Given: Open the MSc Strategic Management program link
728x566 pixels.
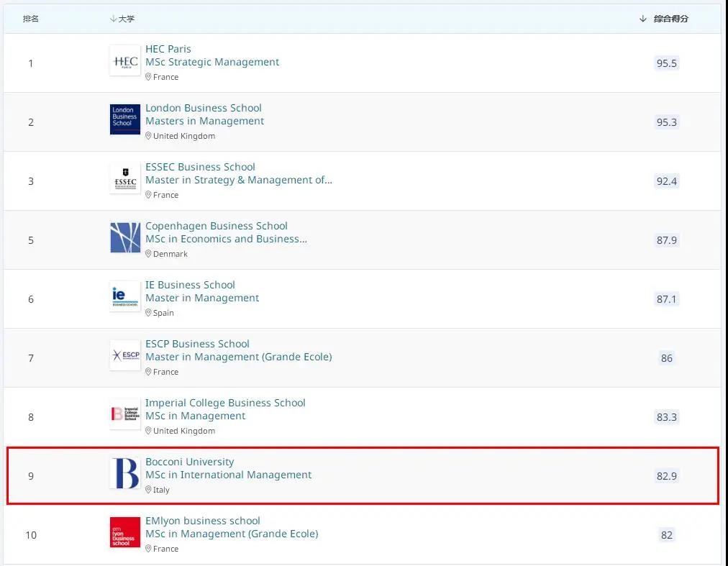Looking at the screenshot, I should (212, 62).
